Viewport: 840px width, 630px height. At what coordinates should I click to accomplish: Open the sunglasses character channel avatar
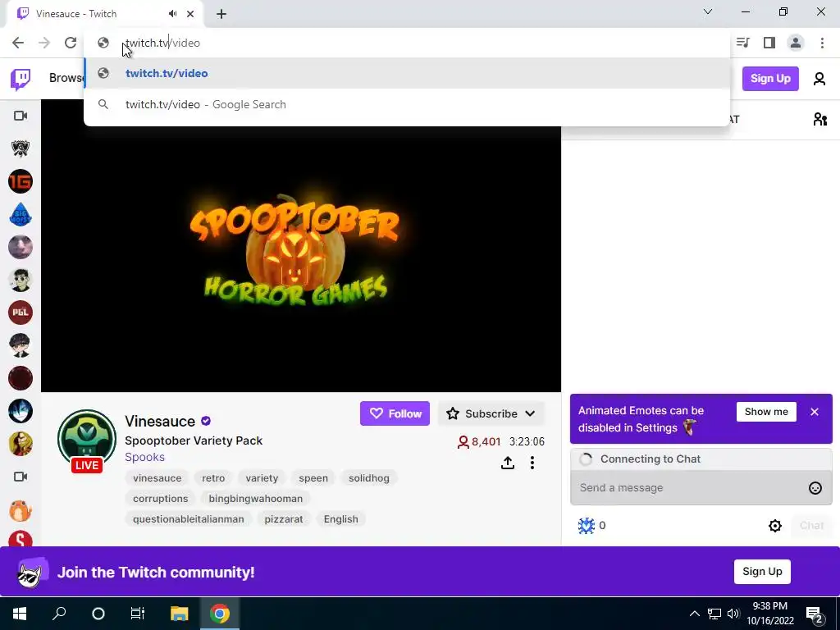(21, 280)
